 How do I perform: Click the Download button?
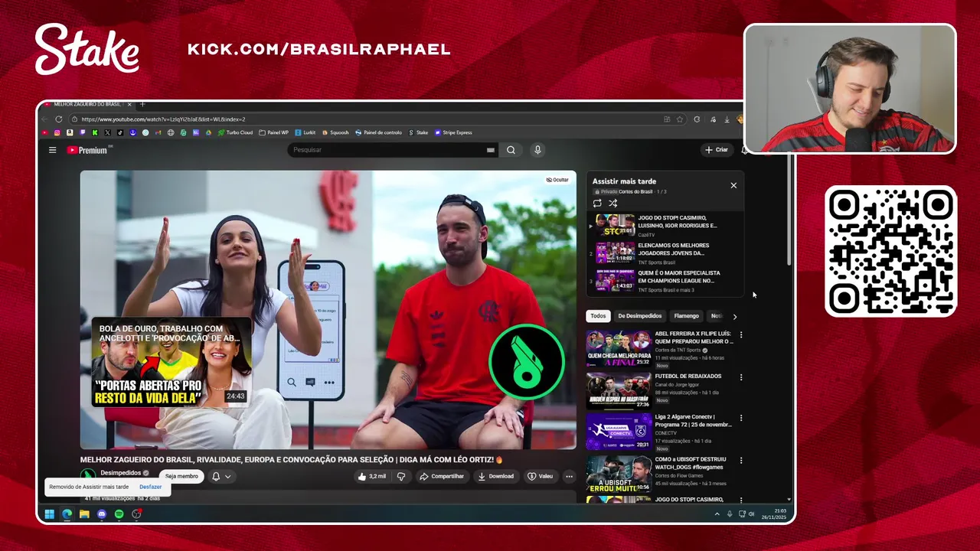click(496, 476)
